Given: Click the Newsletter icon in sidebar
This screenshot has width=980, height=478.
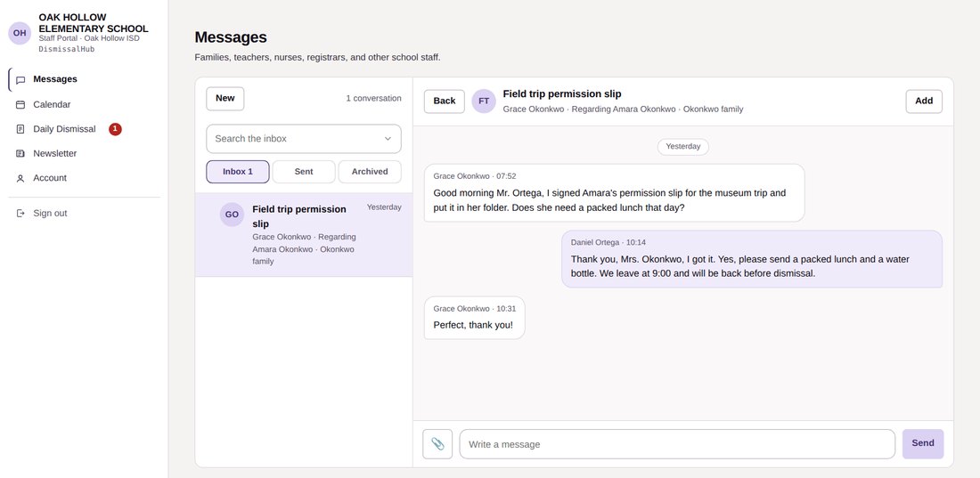Looking at the screenshot, I should coord(20,153).
